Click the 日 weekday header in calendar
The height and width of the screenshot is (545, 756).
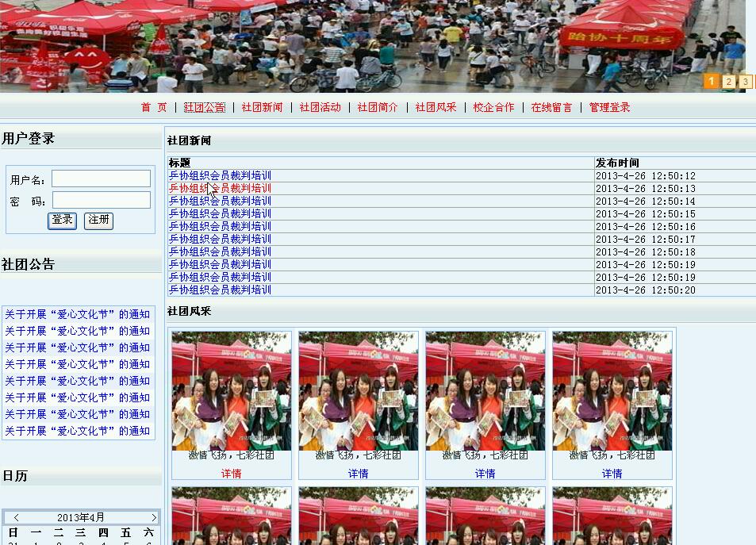click(13, 532)
